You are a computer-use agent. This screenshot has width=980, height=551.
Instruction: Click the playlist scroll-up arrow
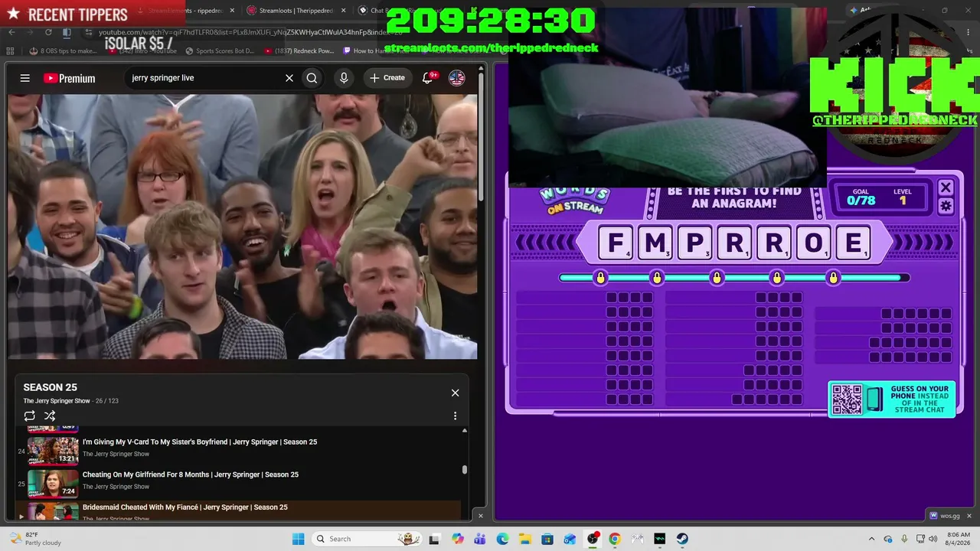click(x=464, y=430)
